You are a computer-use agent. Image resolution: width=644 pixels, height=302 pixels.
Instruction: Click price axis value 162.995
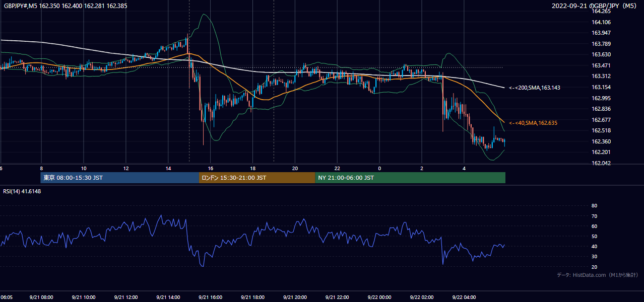(x=601, y=98)
